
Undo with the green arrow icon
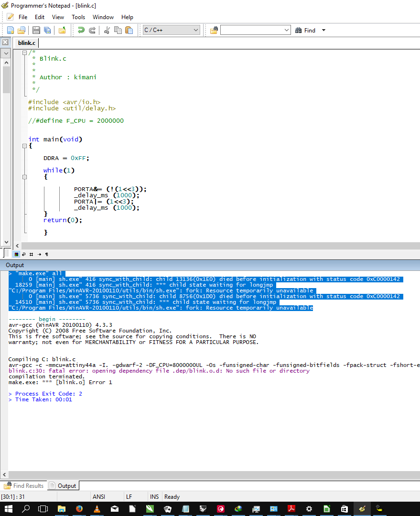tap(81, 30)
